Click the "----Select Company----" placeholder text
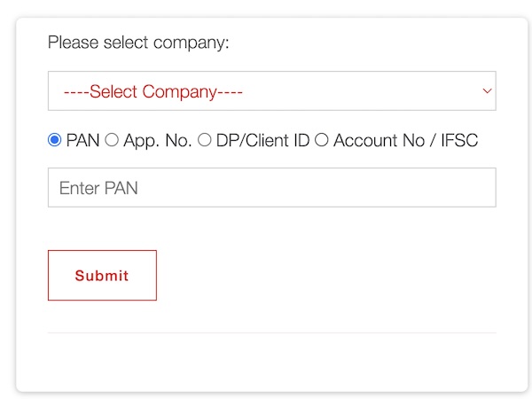532x399 pixels. click(153, 91)
